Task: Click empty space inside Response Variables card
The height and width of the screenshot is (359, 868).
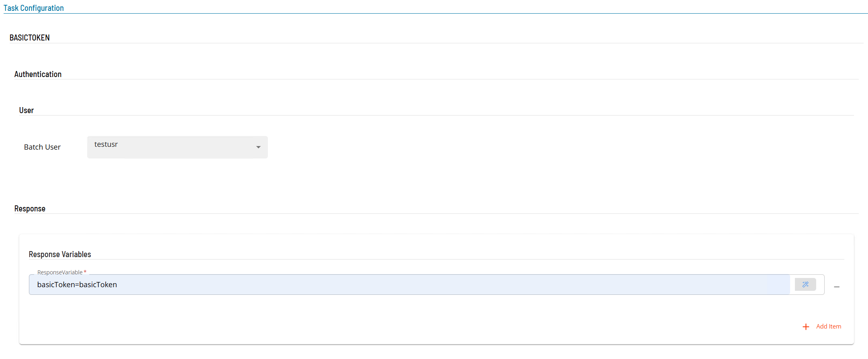Action: 402,317
